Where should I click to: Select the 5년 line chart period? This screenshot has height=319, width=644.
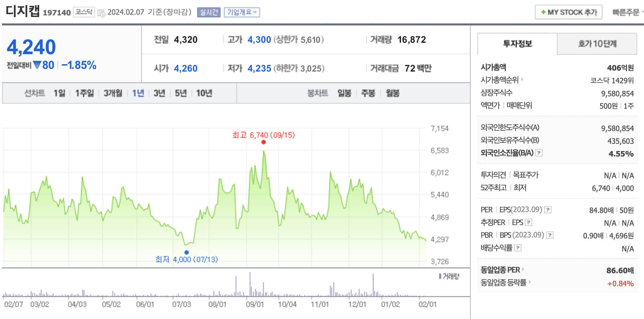click(x=181, y=93)
